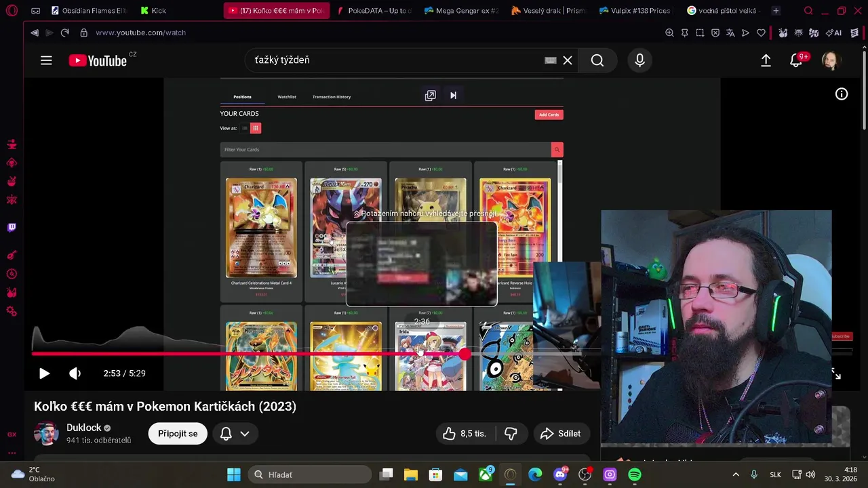Click the red playhead scrubber dot
868x488 pixels.
pos(465,354)
